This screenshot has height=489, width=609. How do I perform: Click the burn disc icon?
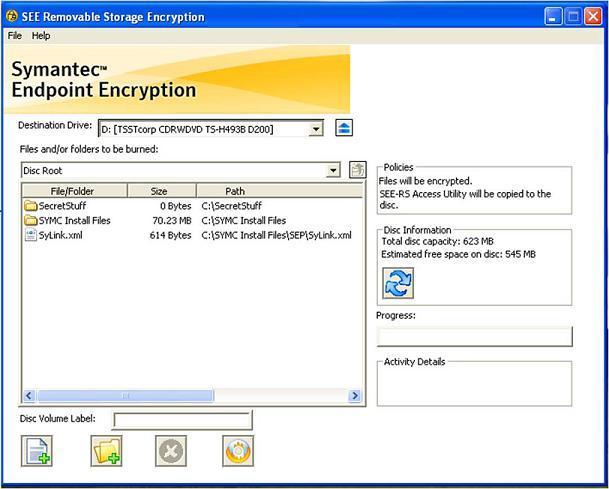[238, 451]
